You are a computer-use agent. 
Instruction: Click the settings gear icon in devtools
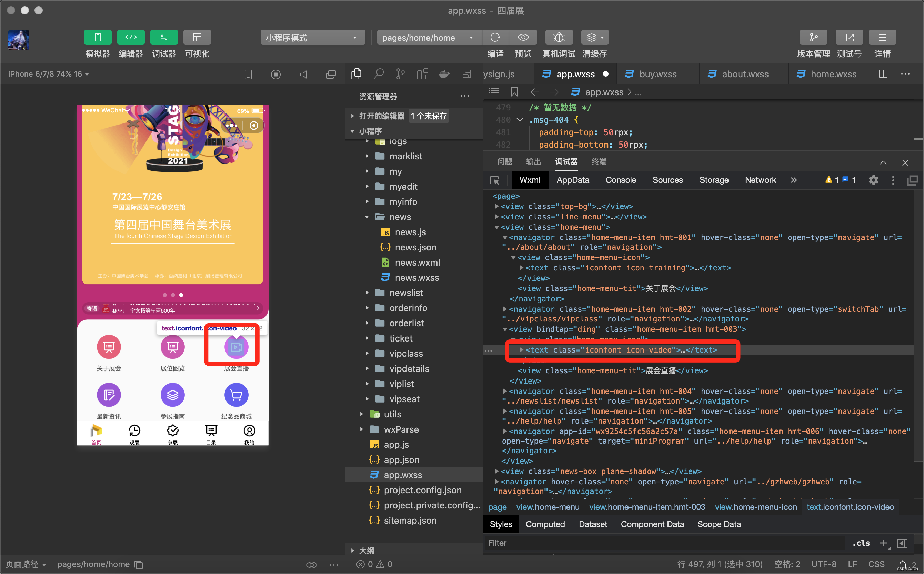pyautogui.click(x=875, y=180)
